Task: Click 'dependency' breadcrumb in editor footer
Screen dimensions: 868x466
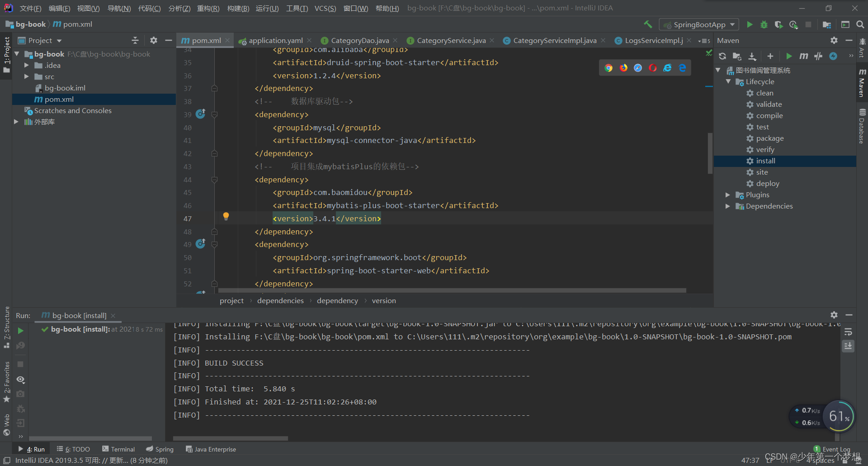Action: [337, 300]
